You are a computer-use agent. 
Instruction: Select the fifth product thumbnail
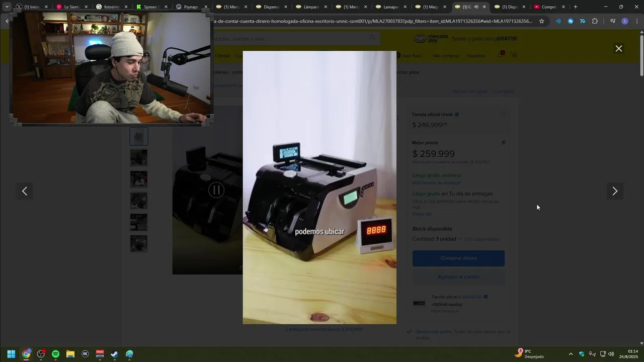pos(139,222)
